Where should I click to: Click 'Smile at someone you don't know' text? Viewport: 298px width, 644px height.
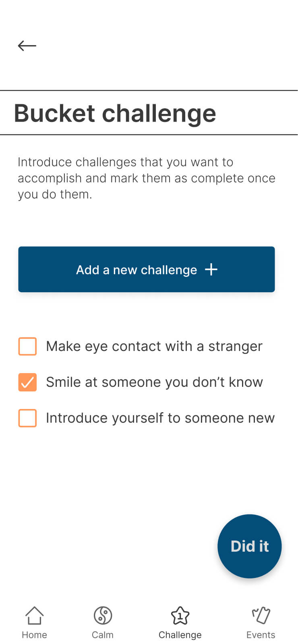pyautogui.click(x=154, y=382)
